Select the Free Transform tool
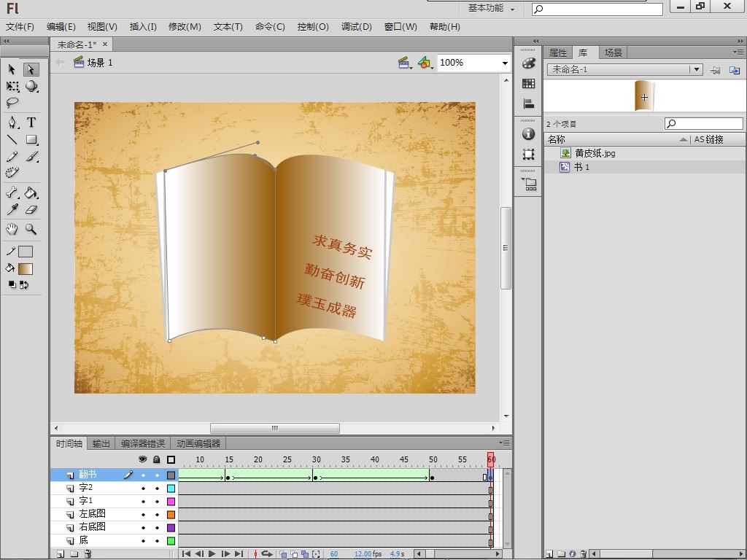The width and height of the screenshot is (747, 560). tap(12, 86)
